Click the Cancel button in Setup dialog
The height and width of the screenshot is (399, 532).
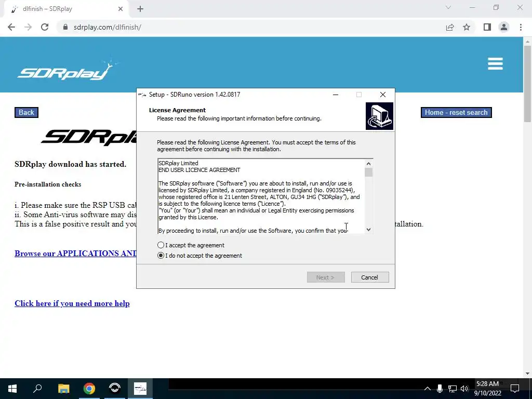[x=370, y=277]
